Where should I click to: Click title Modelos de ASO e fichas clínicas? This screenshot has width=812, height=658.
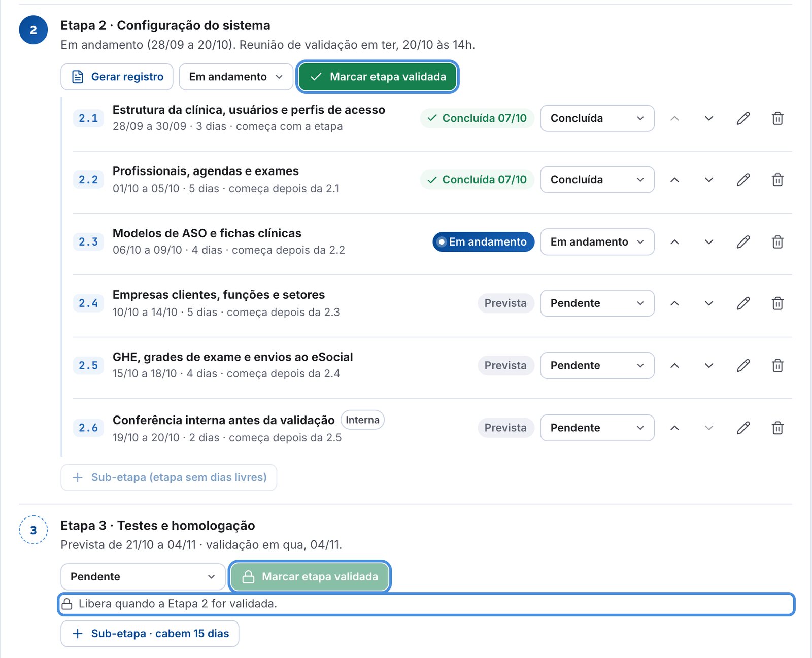(207, 233)
